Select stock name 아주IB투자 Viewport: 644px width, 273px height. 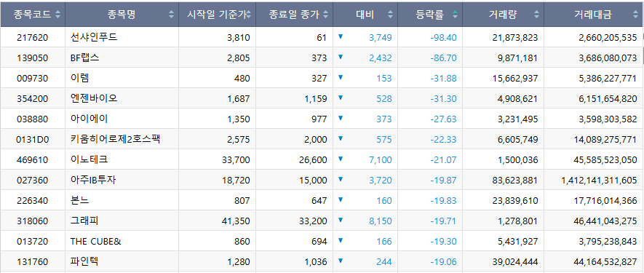click(x=93, y=180)
